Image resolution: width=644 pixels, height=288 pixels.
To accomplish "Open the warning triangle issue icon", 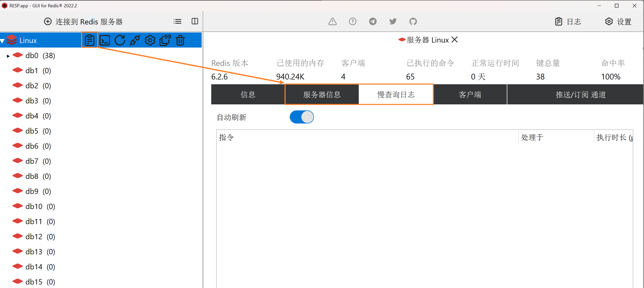I will tap(333, 21).
